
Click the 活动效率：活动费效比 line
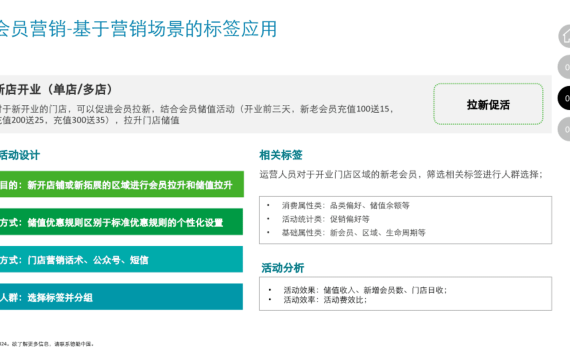325,300
